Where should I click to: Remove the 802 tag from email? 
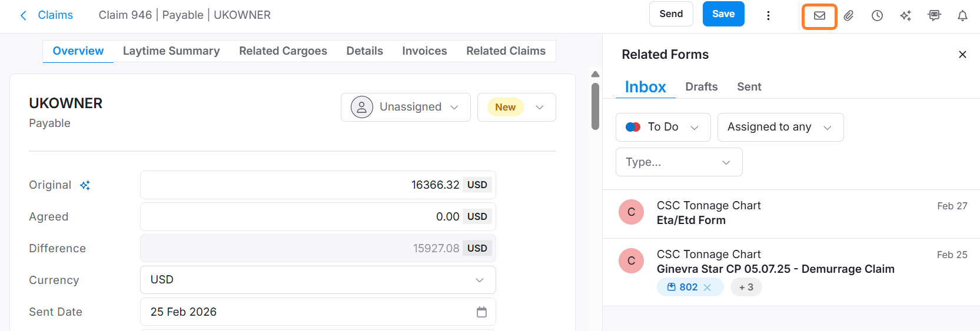(x=707, y=287)
